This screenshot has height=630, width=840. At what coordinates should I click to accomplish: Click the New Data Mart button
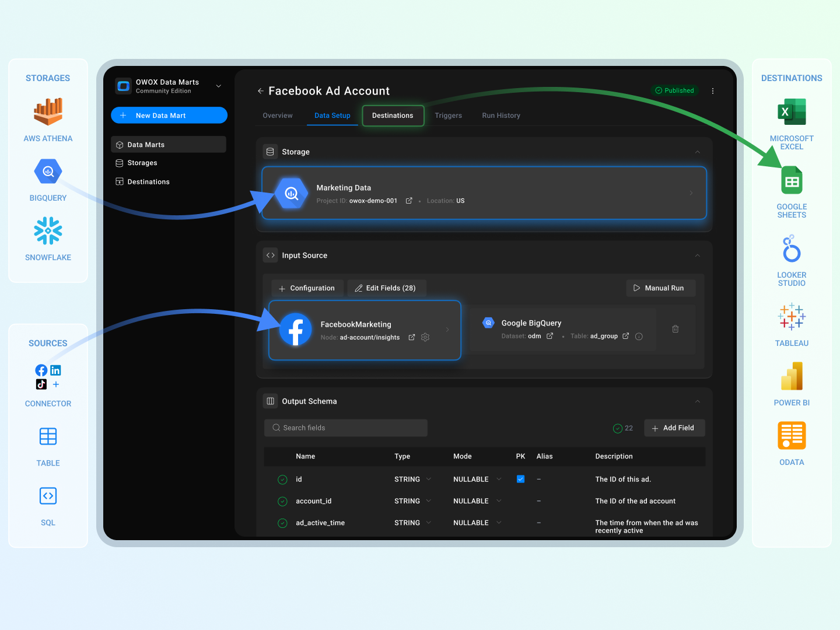[x=169, y=115]
